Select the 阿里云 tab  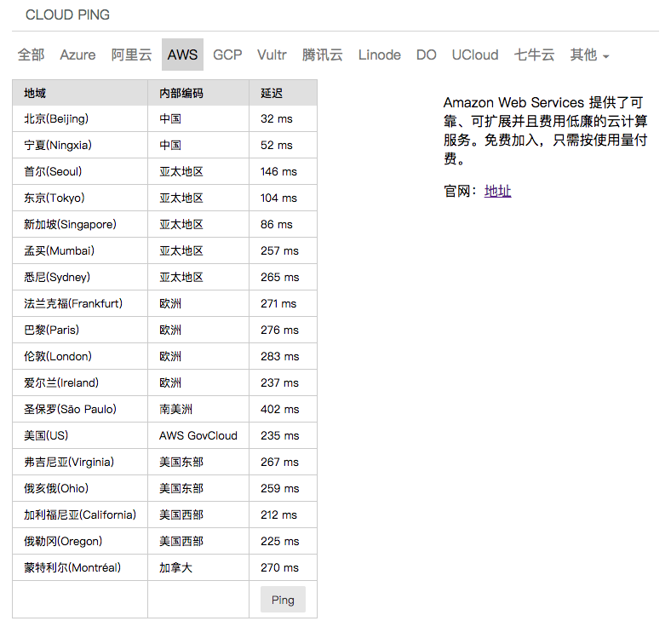click(x=131, y=55)
